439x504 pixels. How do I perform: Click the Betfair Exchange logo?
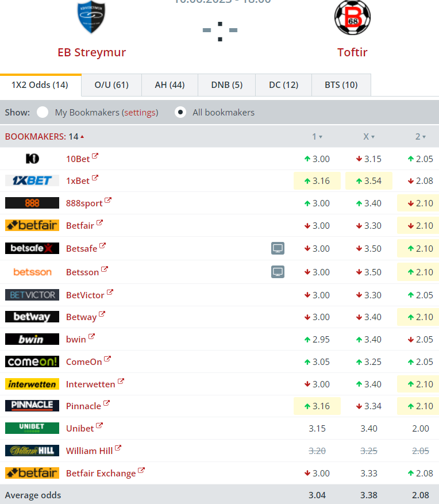tap(32, 473)
